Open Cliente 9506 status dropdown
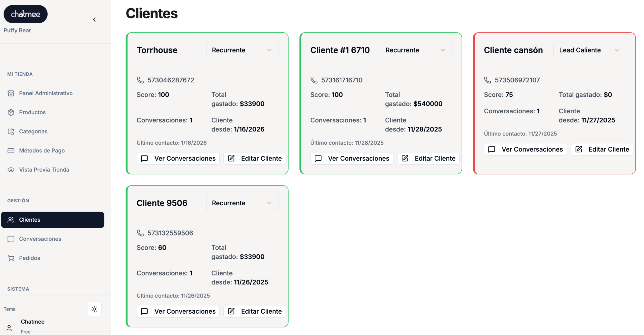The width and height of the screenshot is (644, 335). (x=242, y=203)
